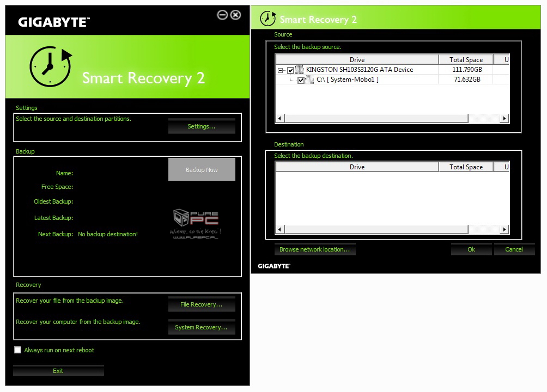547x392 pixels.
Task: Click the C:\ partition icon
Action: pos(310,79)
